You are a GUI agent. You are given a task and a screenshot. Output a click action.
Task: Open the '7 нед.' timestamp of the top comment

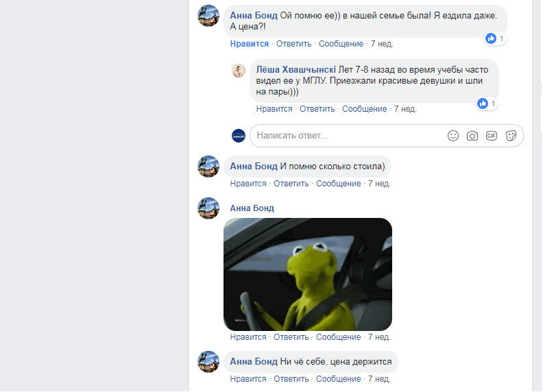click(x=382, y=44)
